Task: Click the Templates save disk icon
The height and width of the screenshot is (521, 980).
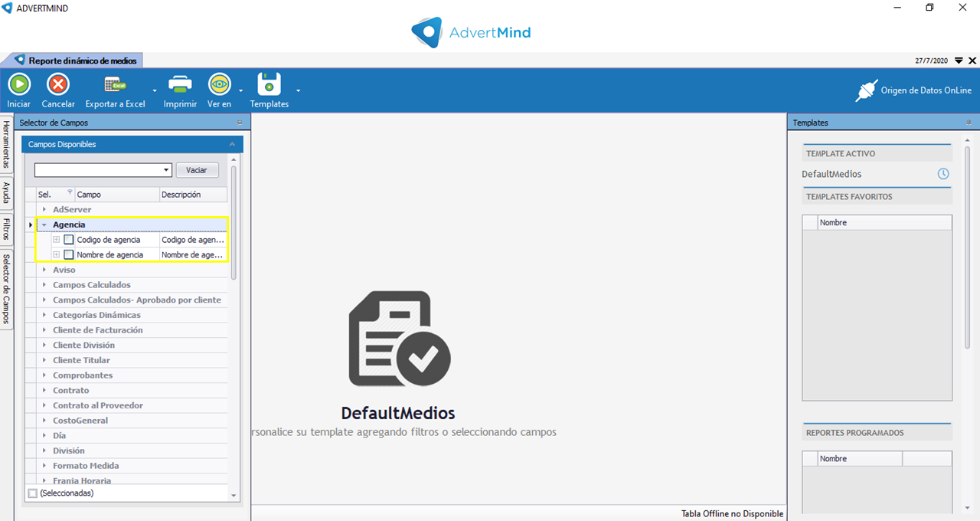Action: (269, 84)
